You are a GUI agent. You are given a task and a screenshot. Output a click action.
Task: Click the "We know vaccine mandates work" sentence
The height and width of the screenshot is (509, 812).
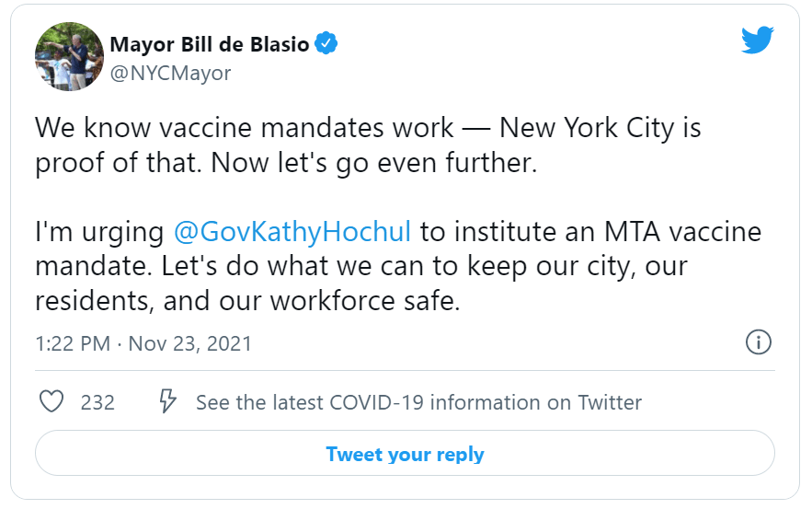point(244,127)
